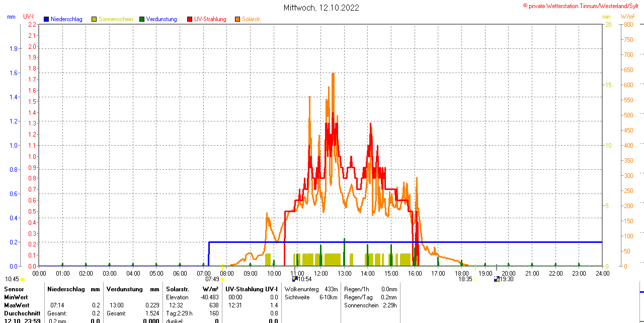Click the red UV-Strahlung legend square
The width and height of the screenshot is (644, 323).
190,19
